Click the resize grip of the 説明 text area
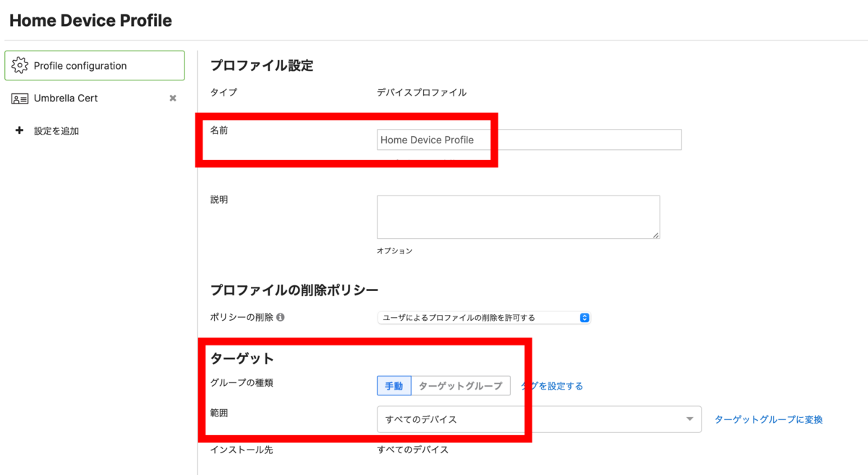 coord(655,236)
